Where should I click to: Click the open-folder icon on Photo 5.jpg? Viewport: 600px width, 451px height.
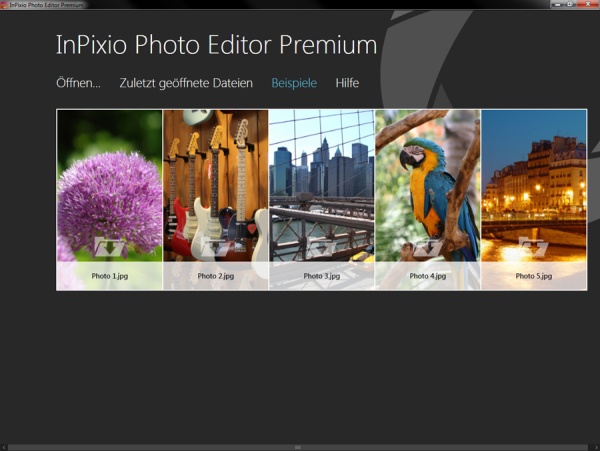(533, 246)
